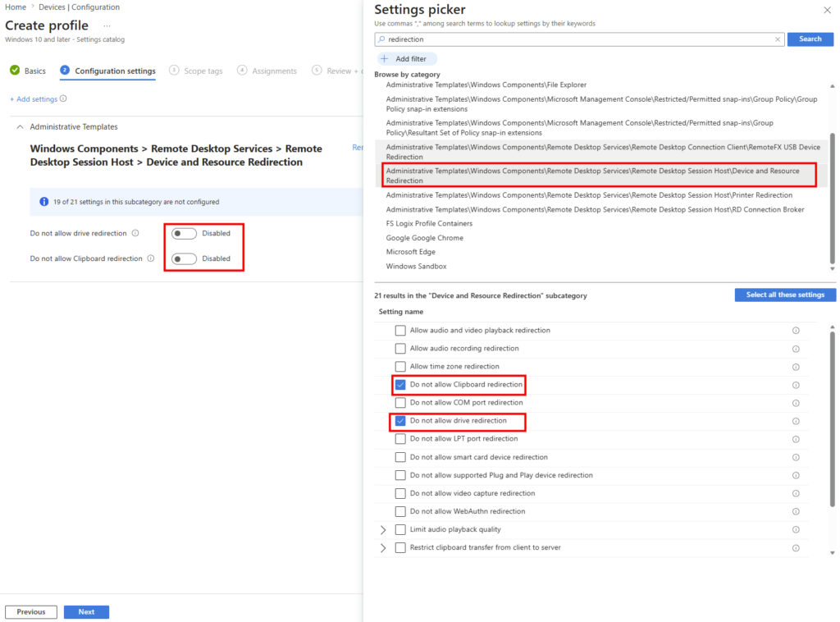840x622 pixels.
Task: Check Allow time zone redirection
Action: click(x=400, y=367)
